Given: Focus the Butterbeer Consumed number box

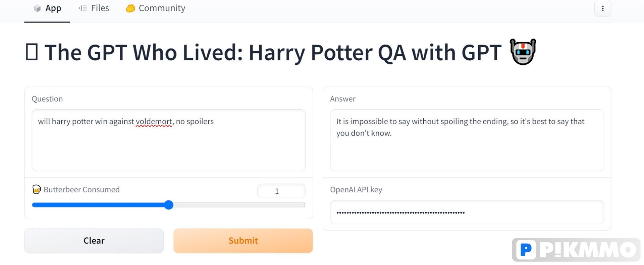Looking at the screenshot, I should pos(281,191).
